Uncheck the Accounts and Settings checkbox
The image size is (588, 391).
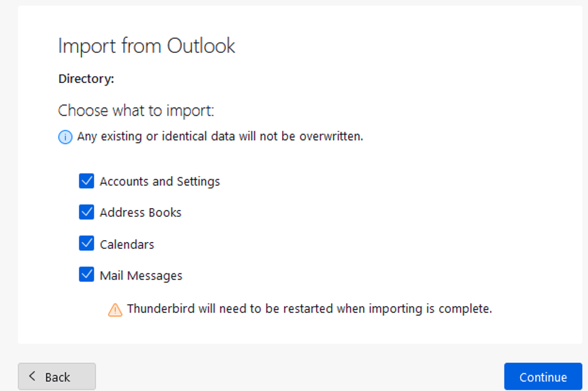coord(87,181)
